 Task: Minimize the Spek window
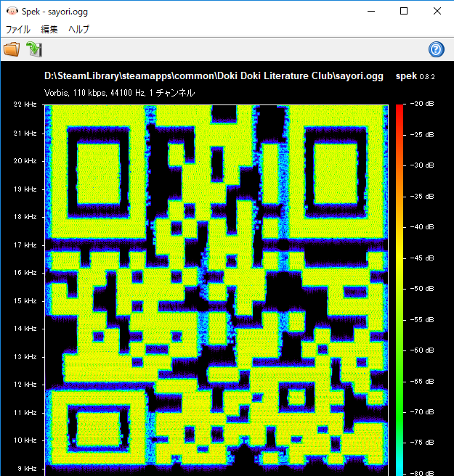tap(370, 11)
